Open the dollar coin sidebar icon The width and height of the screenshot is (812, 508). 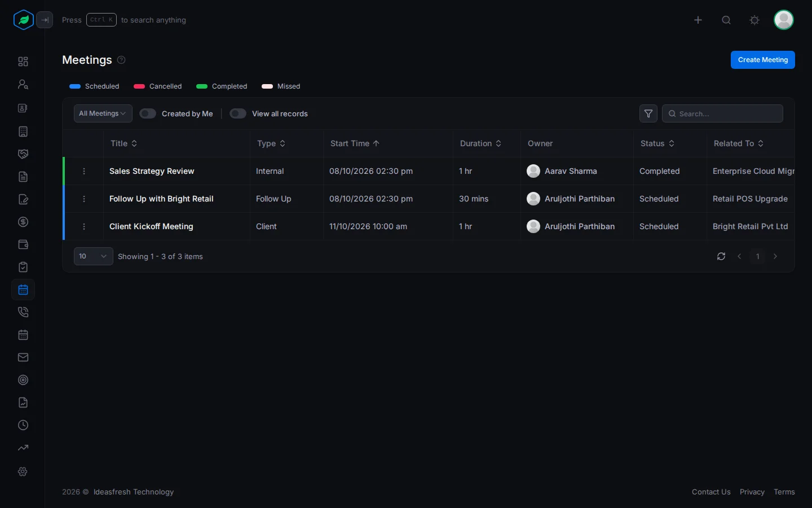click(23, 222)
